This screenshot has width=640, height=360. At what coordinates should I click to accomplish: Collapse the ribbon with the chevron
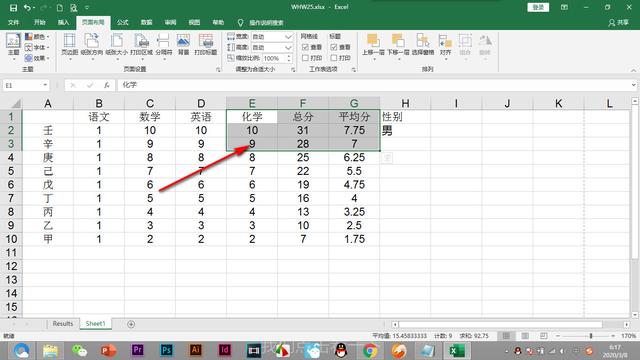point(633,70)
